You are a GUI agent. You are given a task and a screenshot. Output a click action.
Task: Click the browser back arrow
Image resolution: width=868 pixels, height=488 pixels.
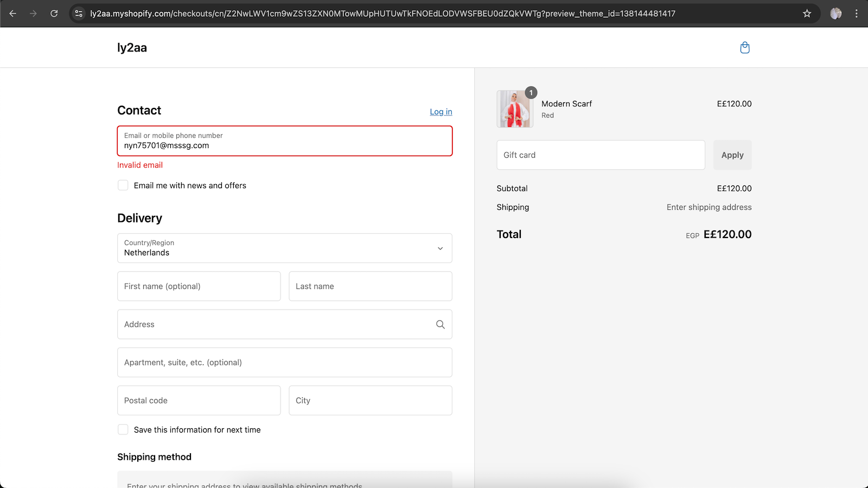(x=13, y=13)
